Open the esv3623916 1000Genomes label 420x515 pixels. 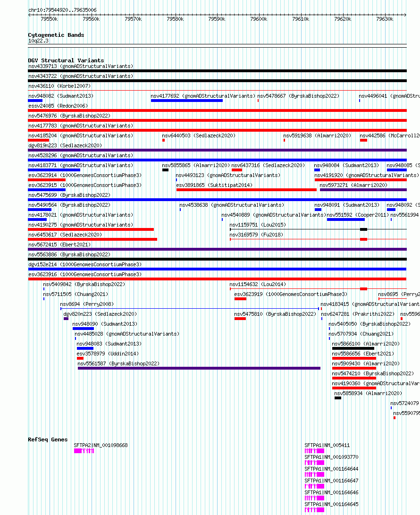click(85, 274)
